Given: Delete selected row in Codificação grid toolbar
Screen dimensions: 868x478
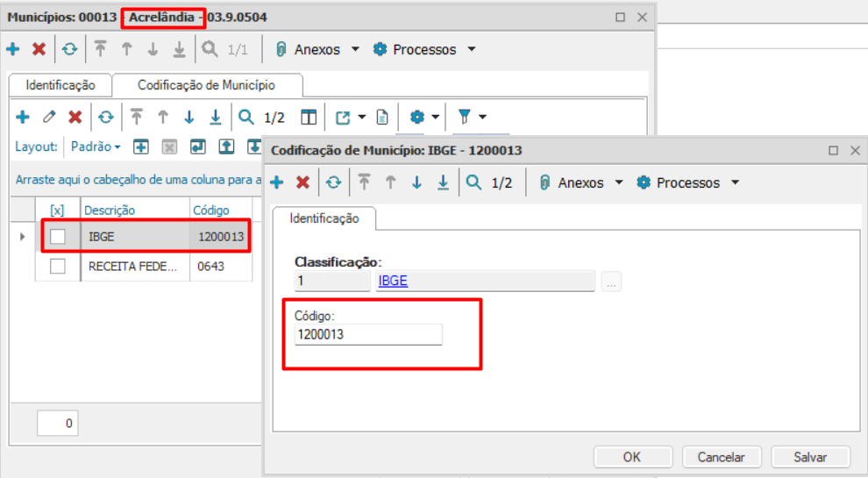Looking at the screenshot, I should point(75,117).
